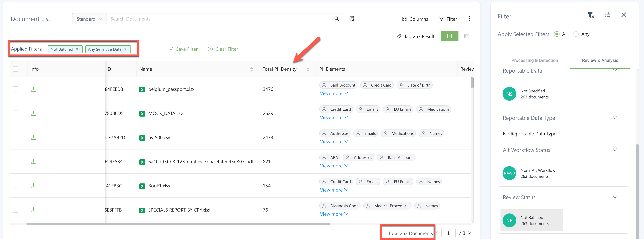Download belgium_passport.xlsx using the download icon
Screen dimensions: 644x240
(x=34, y=89)
